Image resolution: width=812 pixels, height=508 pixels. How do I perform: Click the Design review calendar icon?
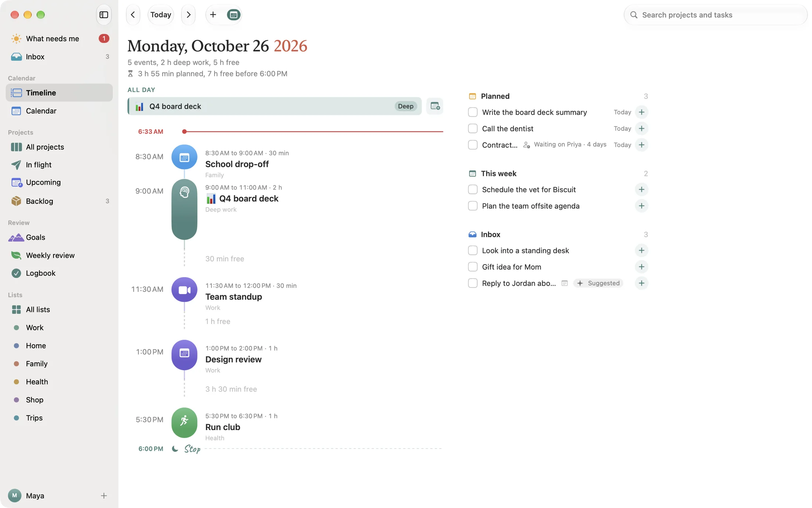pos(184,355)
